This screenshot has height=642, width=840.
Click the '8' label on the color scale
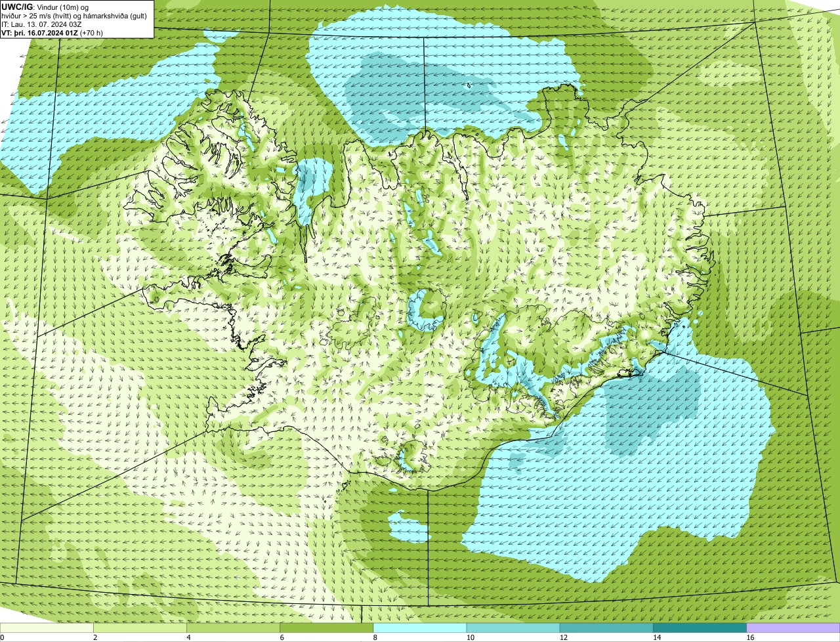[x=375, y=637]
